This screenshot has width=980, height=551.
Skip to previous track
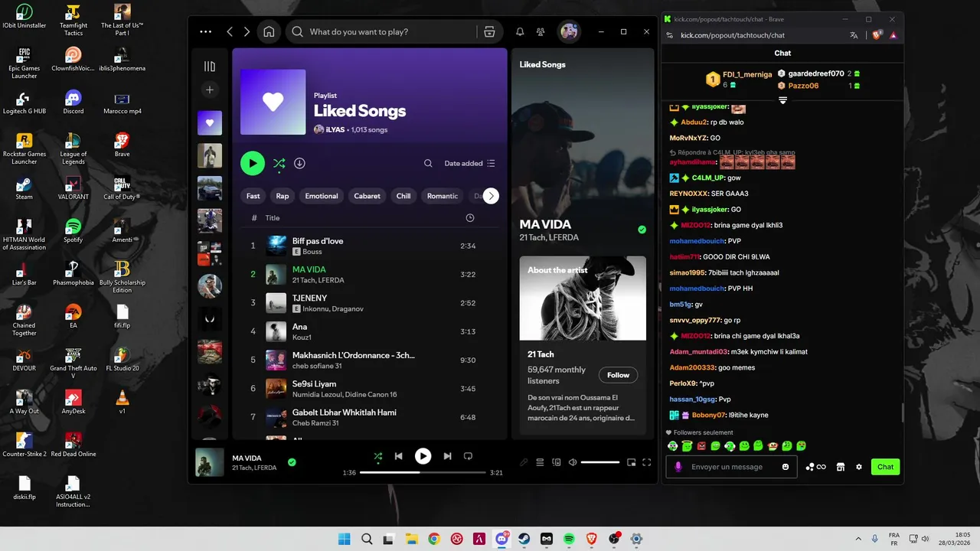399,456
